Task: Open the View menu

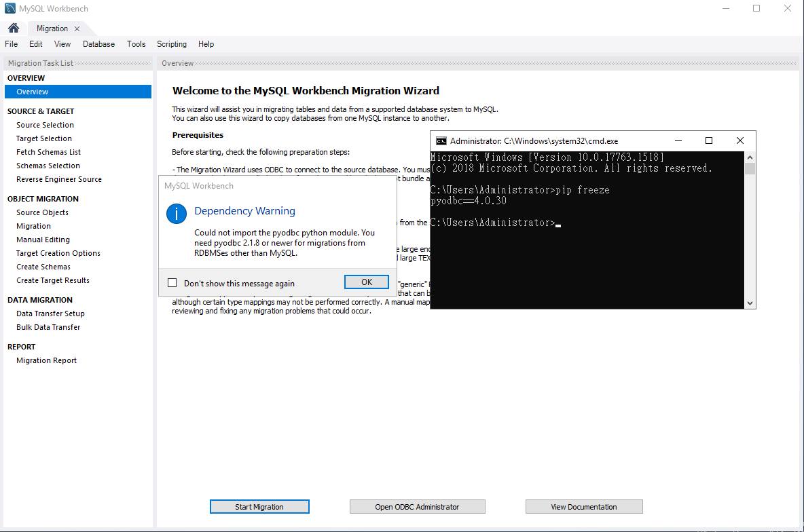Action: (x=62, y=44)
